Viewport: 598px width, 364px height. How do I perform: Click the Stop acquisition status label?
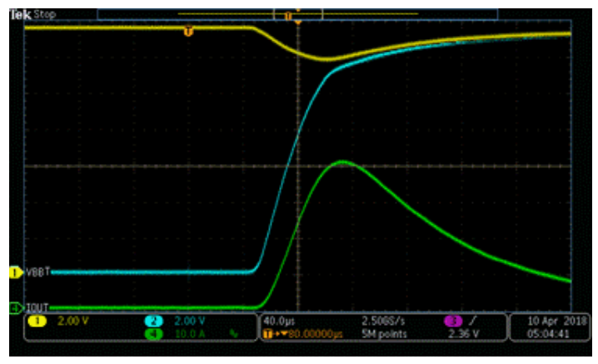tap(45, 14)
